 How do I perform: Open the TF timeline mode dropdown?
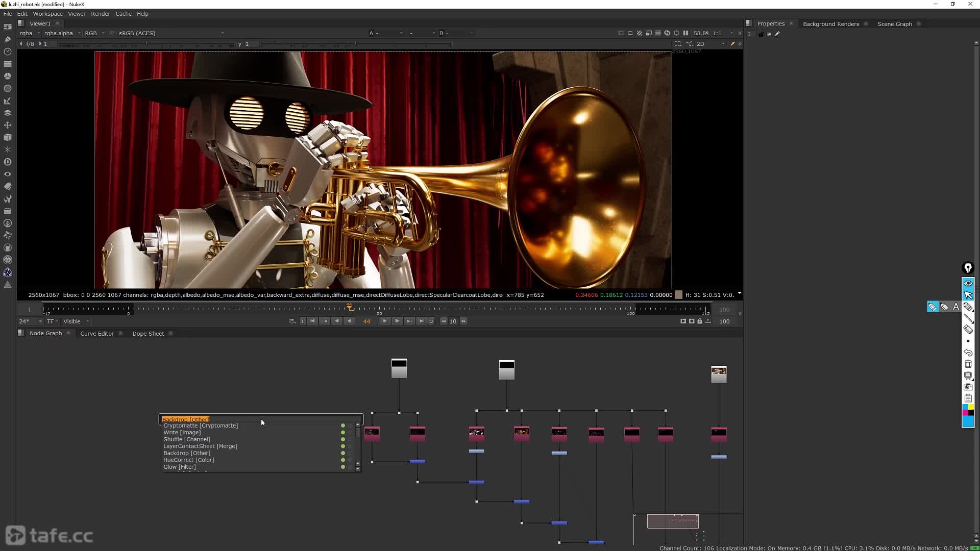point(53,321)
